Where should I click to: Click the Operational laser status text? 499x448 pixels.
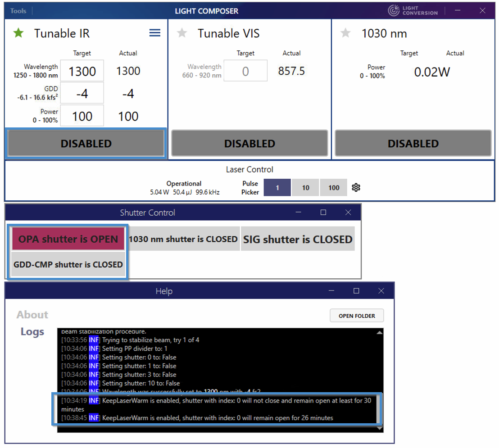pyautogui.click(x=184, y=184)
